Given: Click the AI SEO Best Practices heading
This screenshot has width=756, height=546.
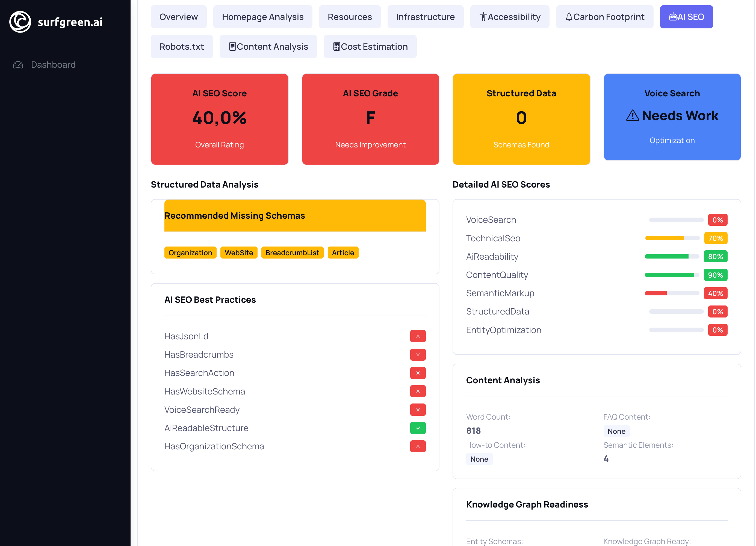Looking at the screenshot, I should pyautogui.click(x=210, y=300).
